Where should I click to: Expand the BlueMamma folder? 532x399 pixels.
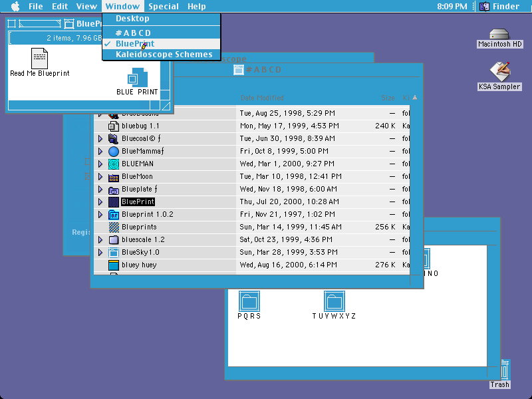(100, 152)
